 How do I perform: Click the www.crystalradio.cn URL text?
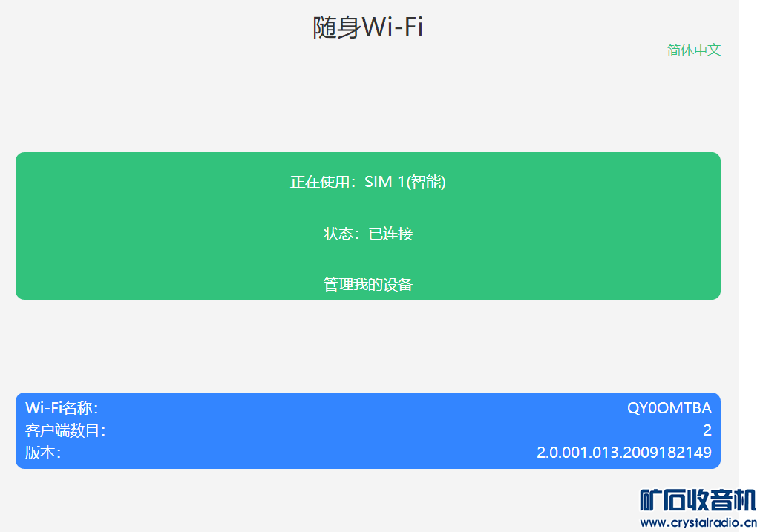point(697,523)
